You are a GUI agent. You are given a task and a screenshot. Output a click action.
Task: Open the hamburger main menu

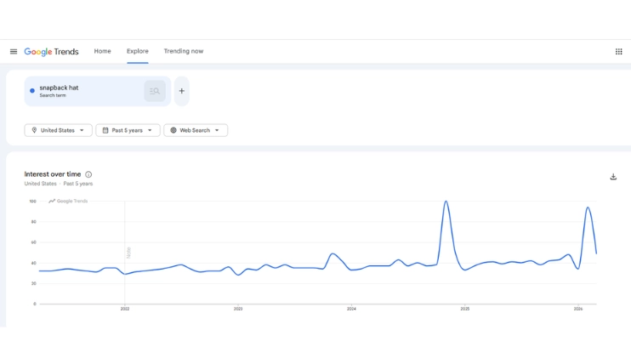(x=14, y=52)
